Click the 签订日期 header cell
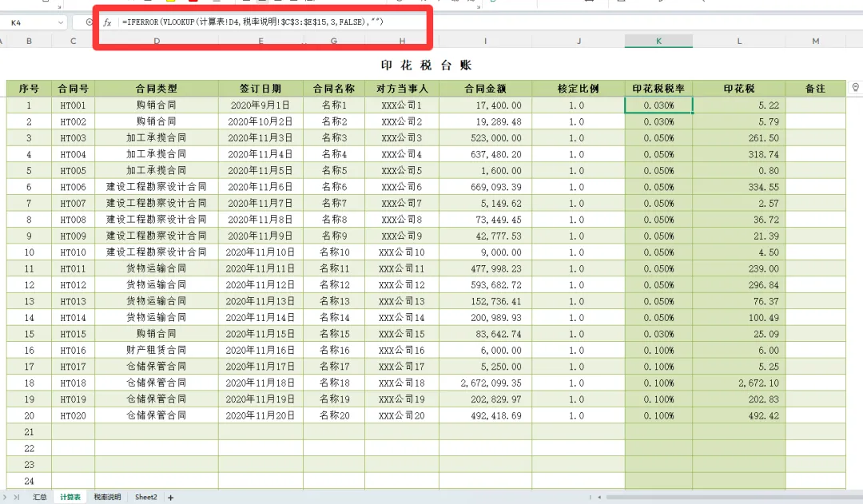This screenshot has height=504, width=863. (x=260, y=88)
